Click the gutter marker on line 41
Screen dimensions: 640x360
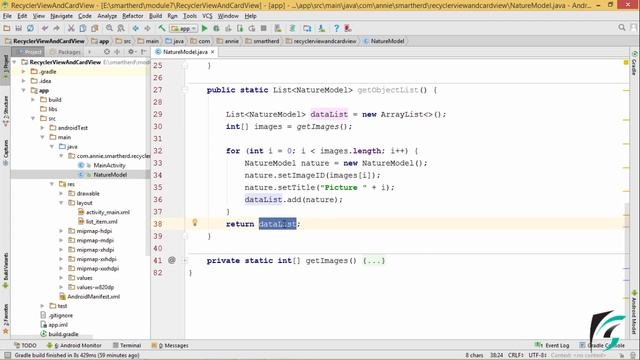(x=172, y=260)
